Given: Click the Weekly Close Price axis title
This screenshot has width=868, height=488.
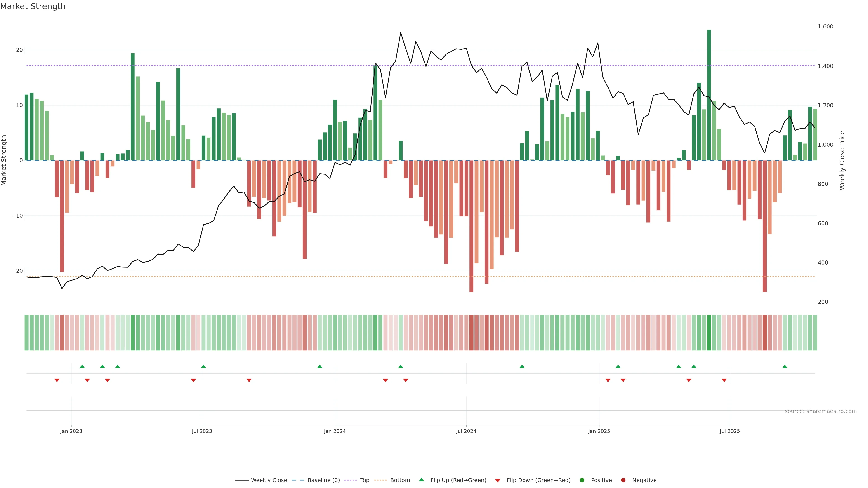Looking at the screenshot, I should [842, 160].
